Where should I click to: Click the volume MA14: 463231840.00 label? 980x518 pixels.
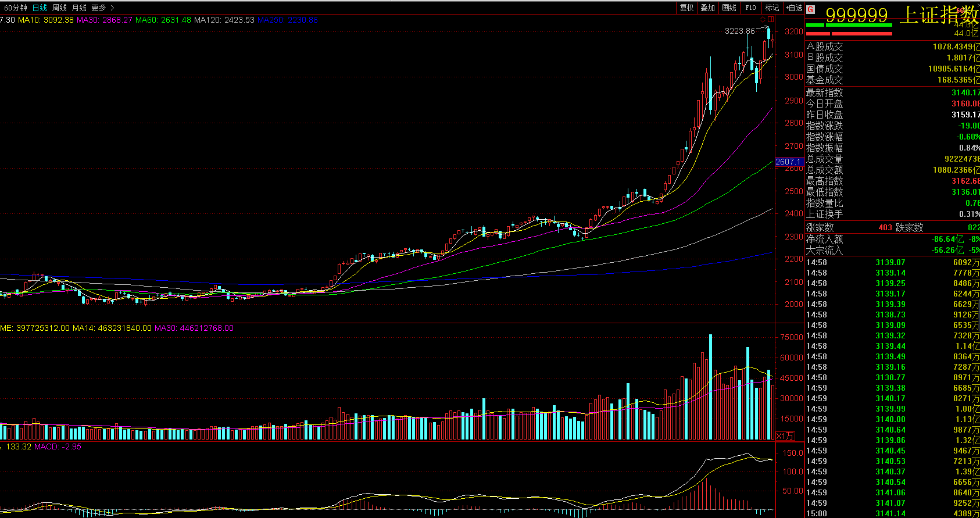pyautogui.click(x=112, y=328)
